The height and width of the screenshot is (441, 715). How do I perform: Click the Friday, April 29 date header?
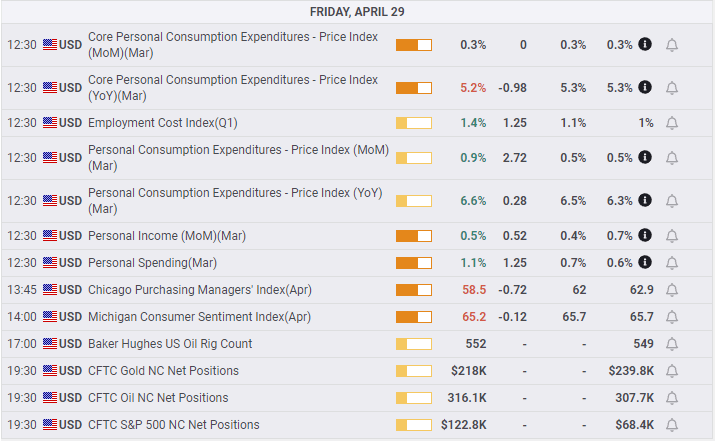pos(358,12)
